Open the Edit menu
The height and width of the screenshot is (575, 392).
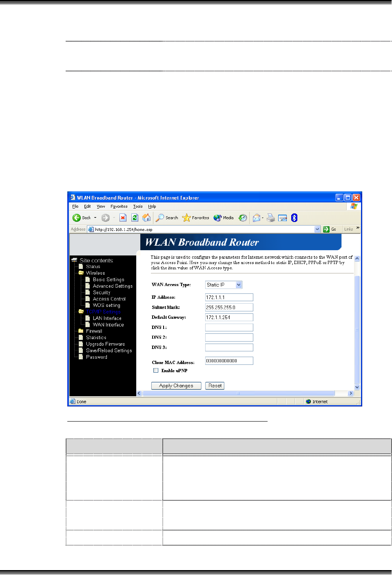(87, 206)
